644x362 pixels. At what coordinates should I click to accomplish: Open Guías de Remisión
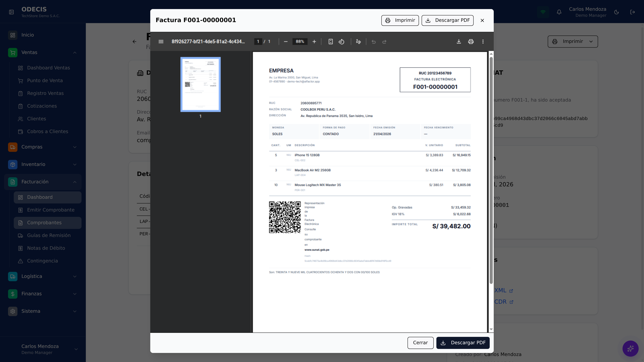[47, 236]
